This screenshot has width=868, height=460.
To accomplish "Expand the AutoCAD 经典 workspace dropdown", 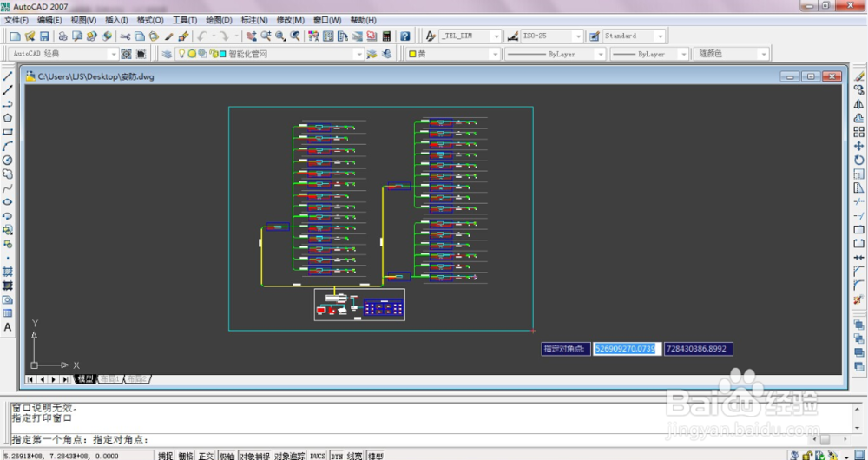I will (x=114, y=55).
